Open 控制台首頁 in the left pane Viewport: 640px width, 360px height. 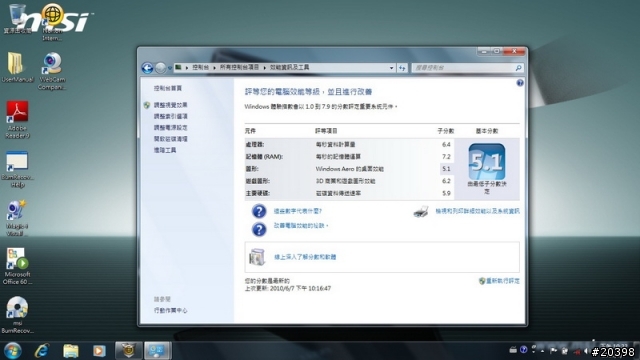[x=168, y=88]
